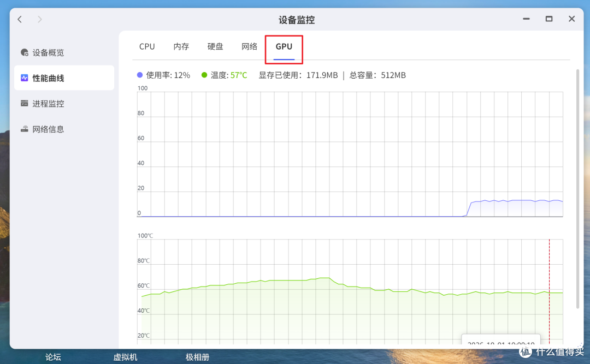Click the process monitor sidebar icon

click(25, 103)
